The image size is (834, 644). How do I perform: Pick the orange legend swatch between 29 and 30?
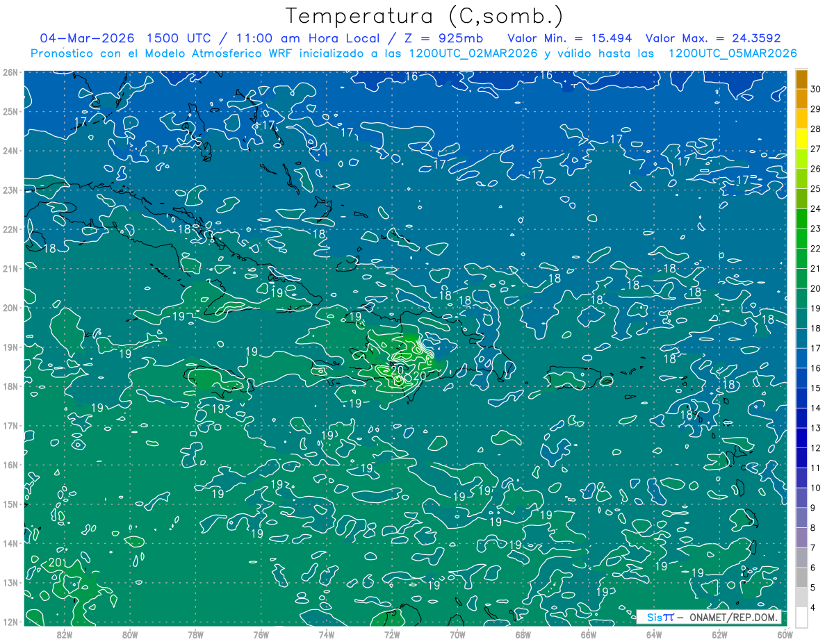point(801,99)
